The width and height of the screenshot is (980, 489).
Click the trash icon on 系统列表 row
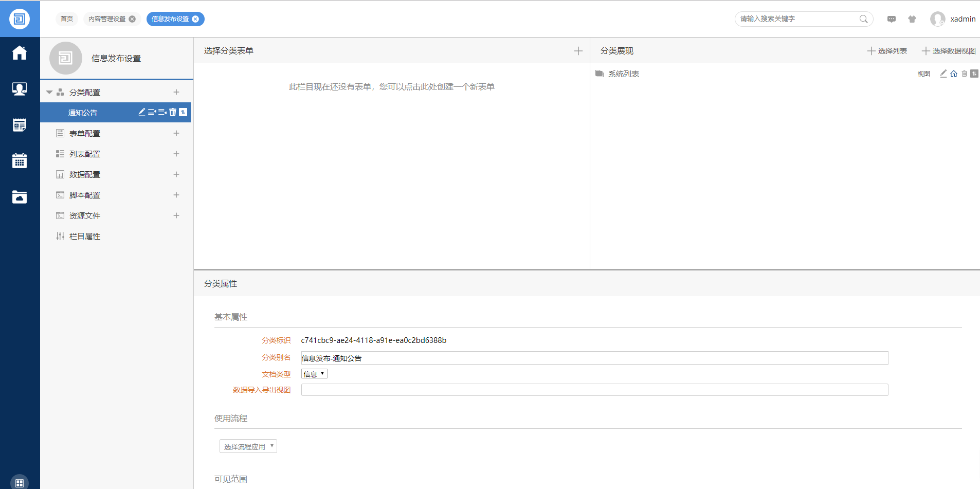point(964,74)
